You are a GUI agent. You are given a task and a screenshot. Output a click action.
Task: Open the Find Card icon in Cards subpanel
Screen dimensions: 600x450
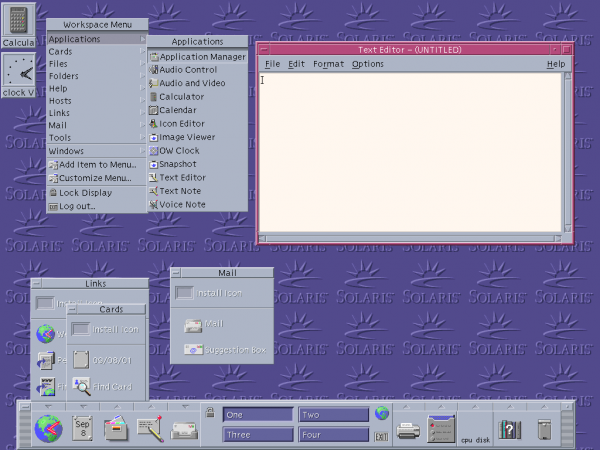83,387
